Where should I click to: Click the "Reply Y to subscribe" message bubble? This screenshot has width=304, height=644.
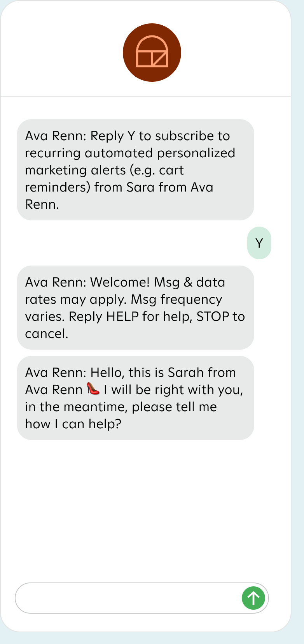[x=136, y=170]
